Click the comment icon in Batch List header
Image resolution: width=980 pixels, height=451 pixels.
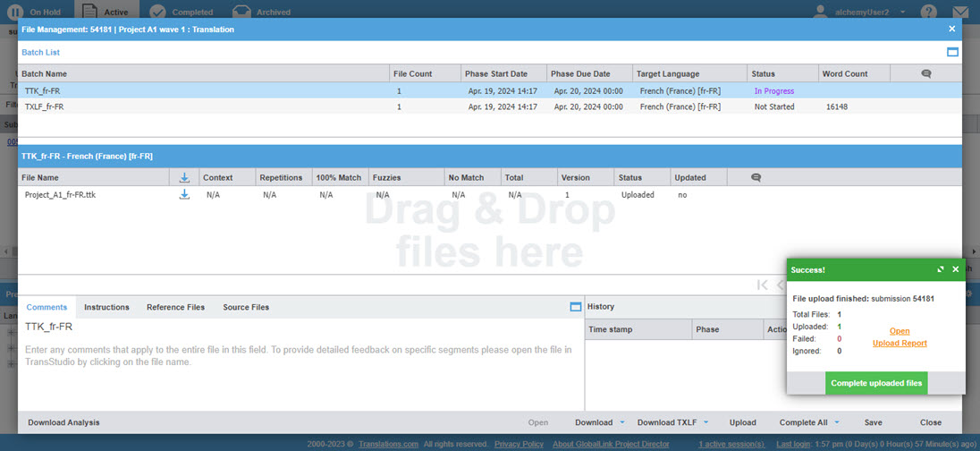click(x=925, y=73)
